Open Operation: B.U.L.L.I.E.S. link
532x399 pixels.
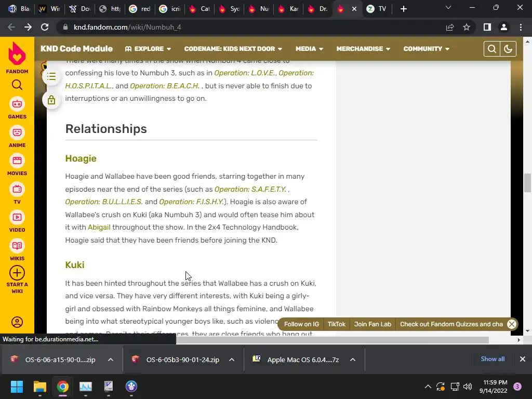pyautogui.click(x=104, y=202)
